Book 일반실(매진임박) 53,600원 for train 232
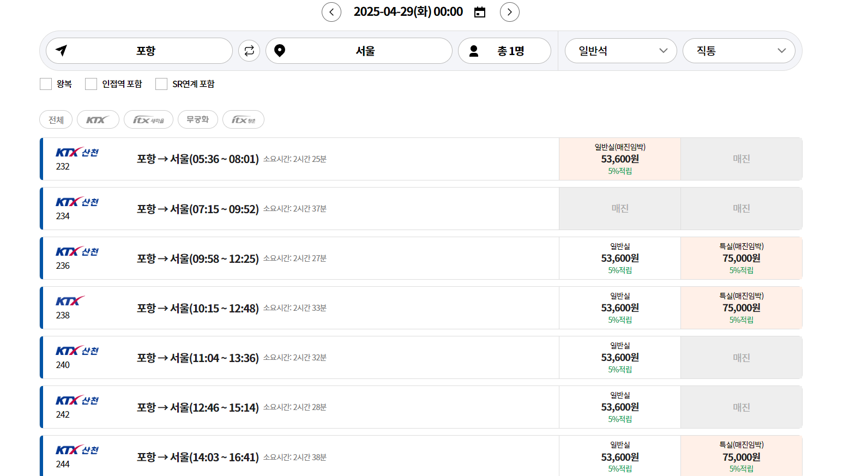Image resolution: width=868 pixels, height=476 pixels. pyautogui.click(x=620, y=159)
